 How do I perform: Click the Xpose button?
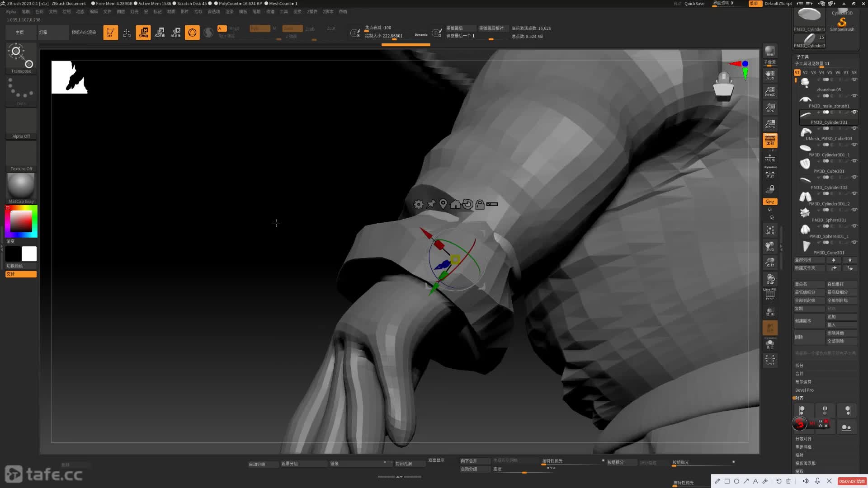(770, 360)
